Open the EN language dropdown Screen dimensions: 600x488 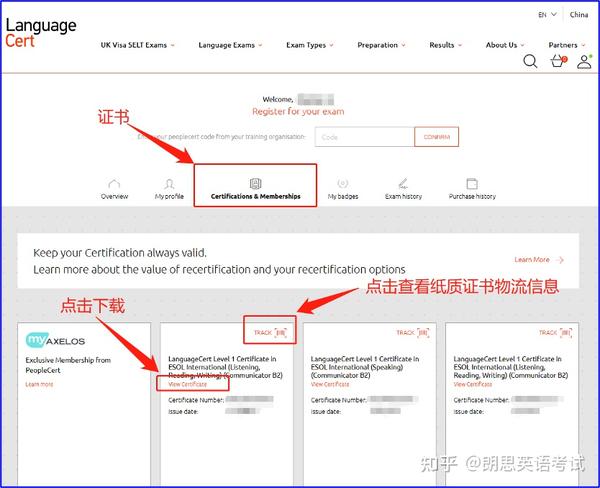pyautogui.click(x=547, y=15)
